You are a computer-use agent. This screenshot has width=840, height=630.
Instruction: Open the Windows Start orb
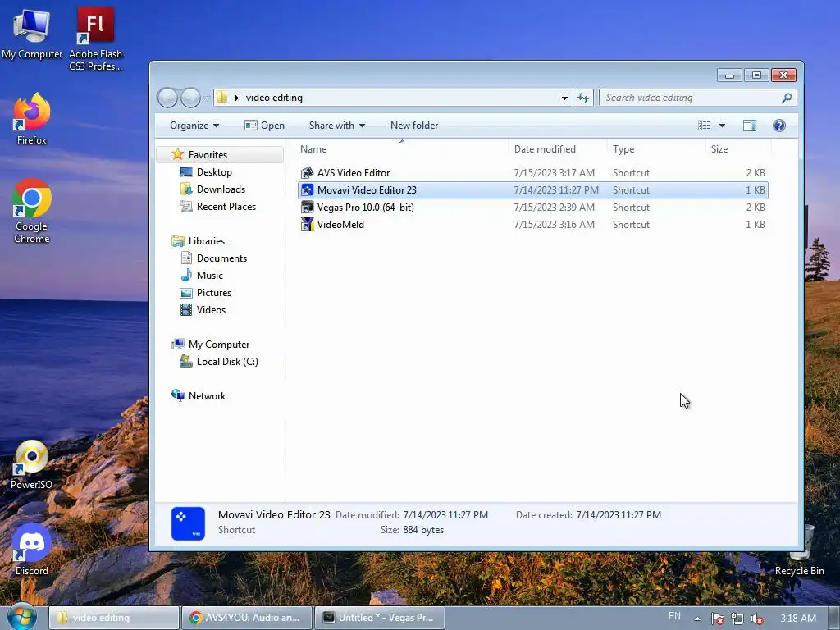(x=22, y=616)
